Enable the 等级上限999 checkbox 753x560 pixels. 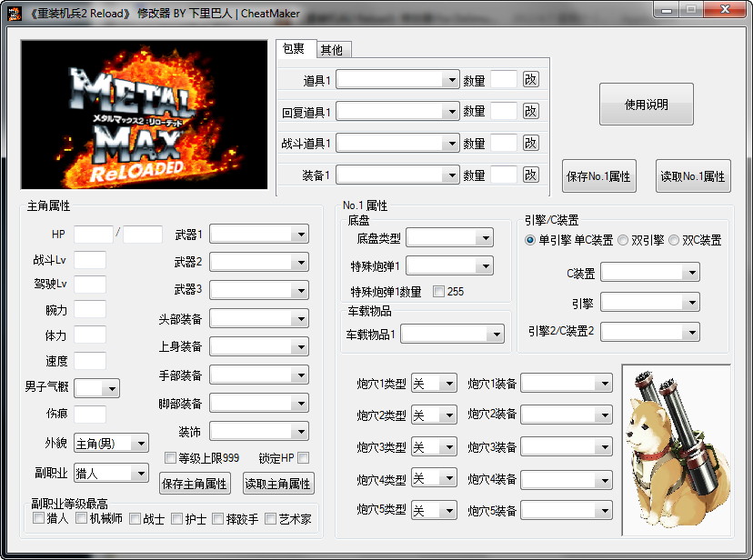click(x=170, y=457)
